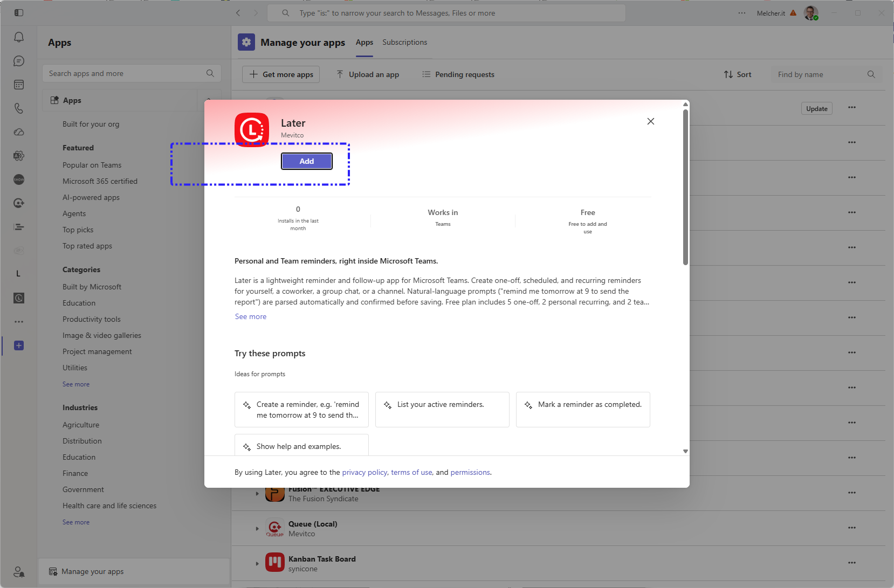Open Microsoft 365 certified apps
Screen dimensions: 894x588
[x=100, y=181]
